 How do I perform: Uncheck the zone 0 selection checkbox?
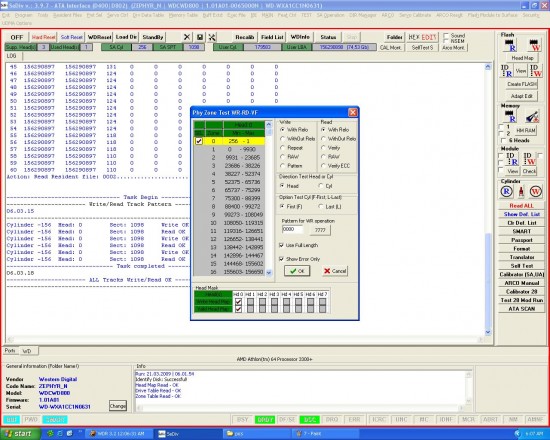point(199,141)
